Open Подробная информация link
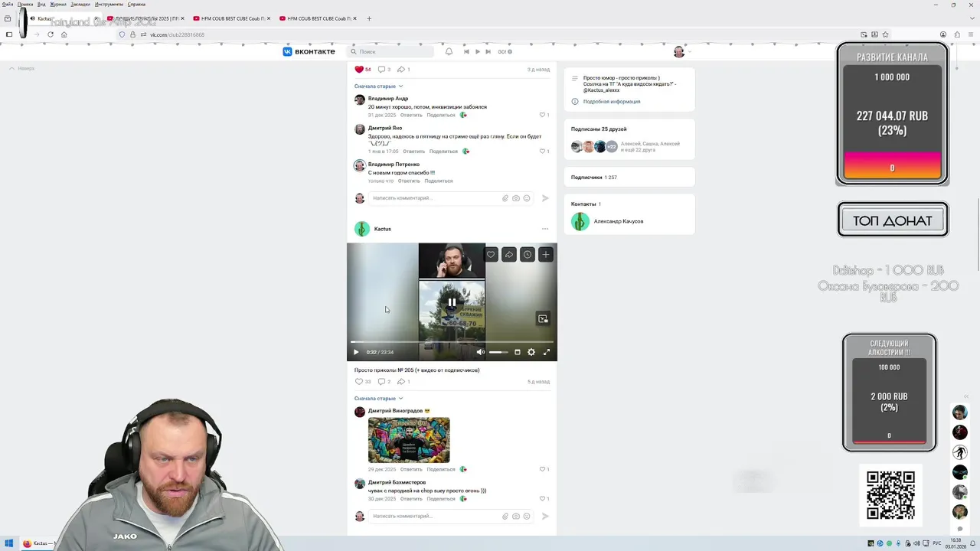 click(x=612, y=102)
